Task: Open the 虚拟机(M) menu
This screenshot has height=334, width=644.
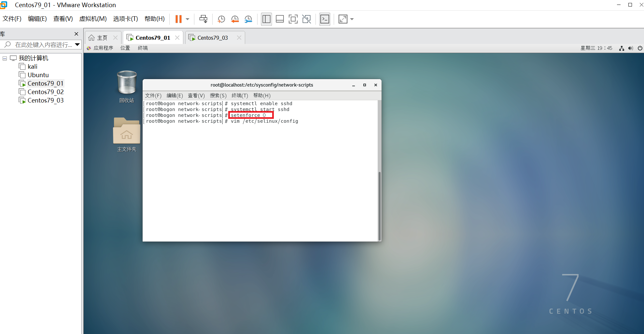Action: pyautogui.click(x=93, y=19)
